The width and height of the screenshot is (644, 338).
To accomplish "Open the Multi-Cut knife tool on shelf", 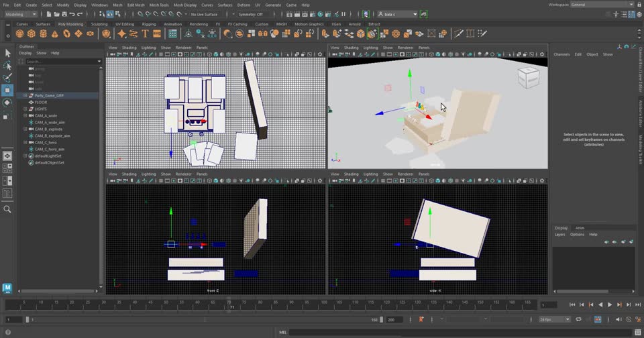I will (x=459, y=34).
